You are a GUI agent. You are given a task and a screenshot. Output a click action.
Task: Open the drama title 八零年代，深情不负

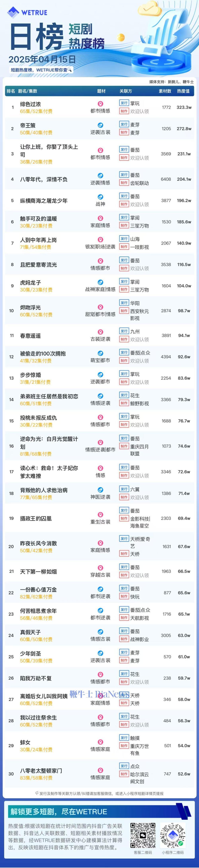coord(44,180)
